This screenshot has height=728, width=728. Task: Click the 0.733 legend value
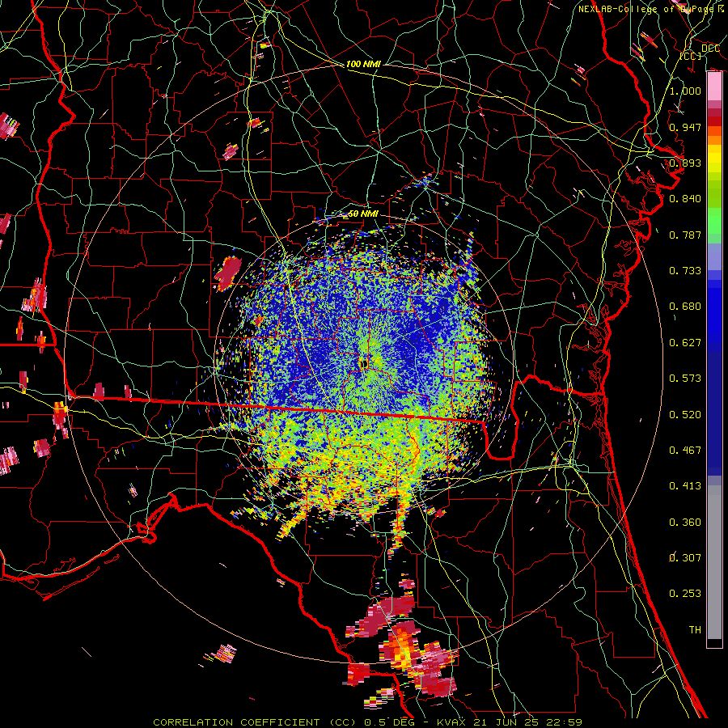[x=685, y=270]
